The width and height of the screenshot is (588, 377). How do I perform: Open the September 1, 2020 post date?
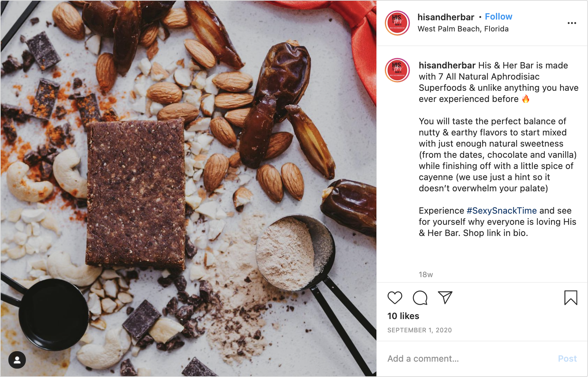coord(420,330)
